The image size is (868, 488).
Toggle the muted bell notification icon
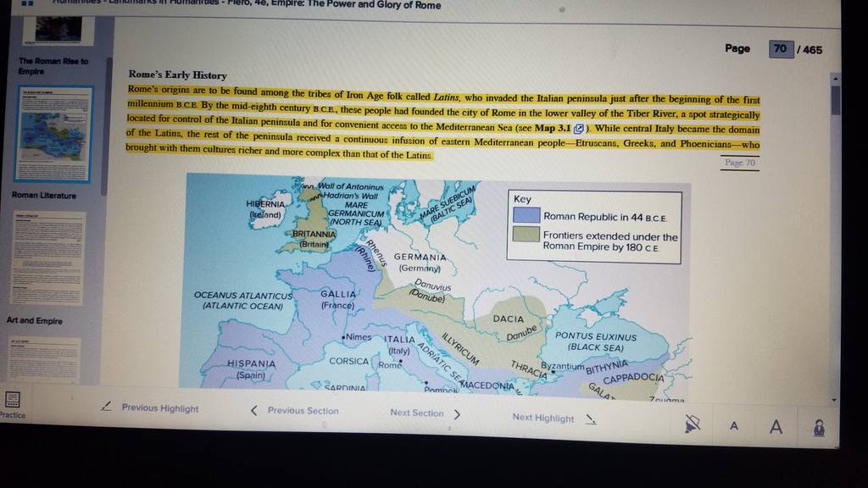[x=692, y=424]
